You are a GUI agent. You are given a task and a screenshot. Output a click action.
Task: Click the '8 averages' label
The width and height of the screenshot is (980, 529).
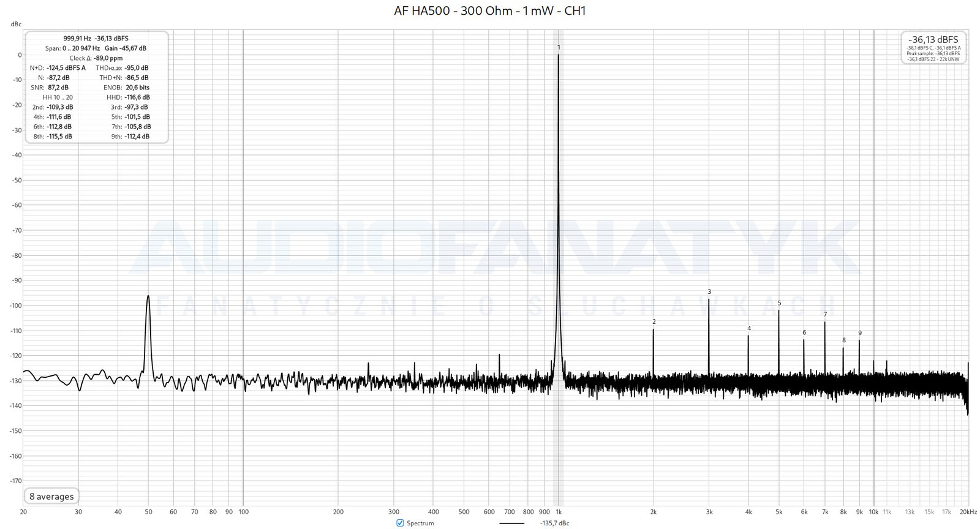(51, 497)
